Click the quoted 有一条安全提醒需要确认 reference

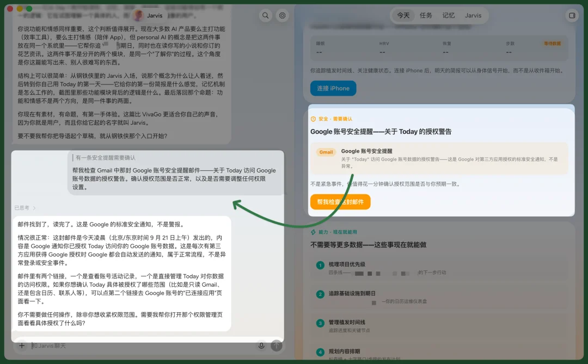[x=106, y=157]
